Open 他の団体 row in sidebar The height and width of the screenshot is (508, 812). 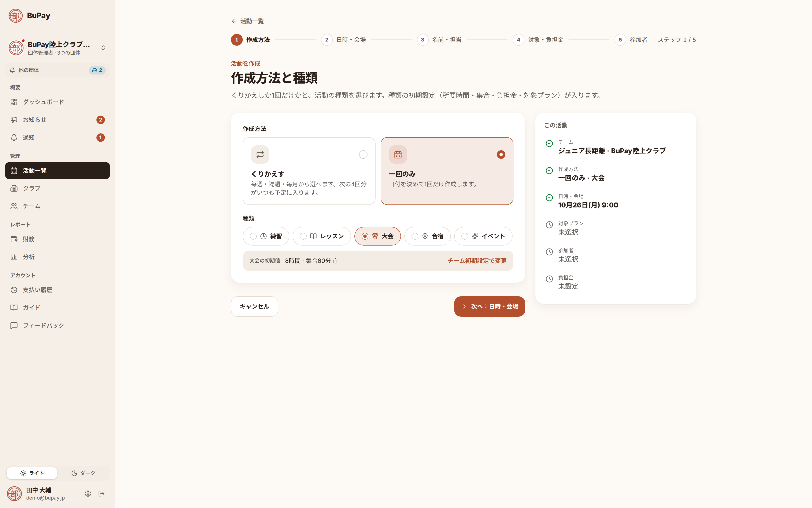point(57,70)
